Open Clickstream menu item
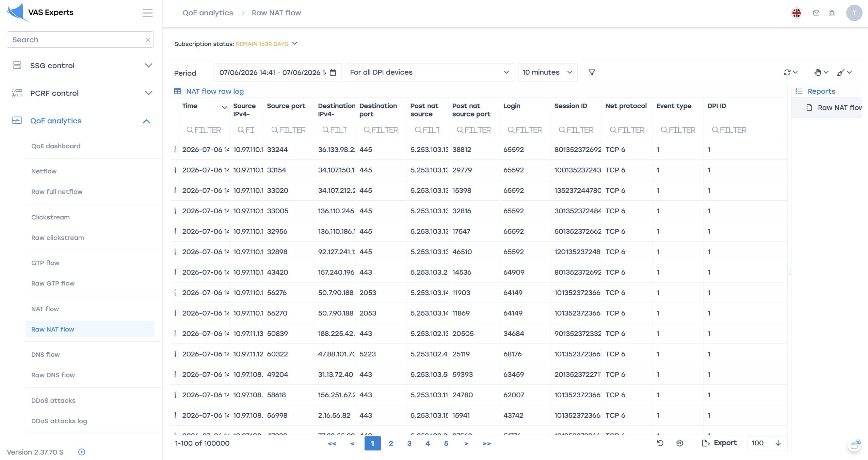Screen dimensions: 868x460 50,217
